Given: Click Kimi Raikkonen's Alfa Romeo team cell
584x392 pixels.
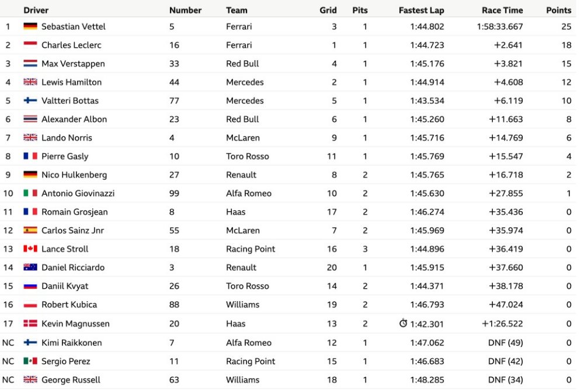Looking at the screenshot, I should (x=249, y=342).
